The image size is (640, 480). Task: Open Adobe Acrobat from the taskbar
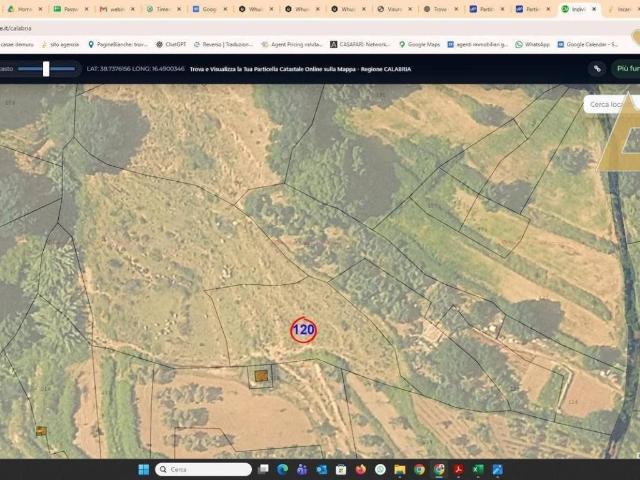pos(458,469)
